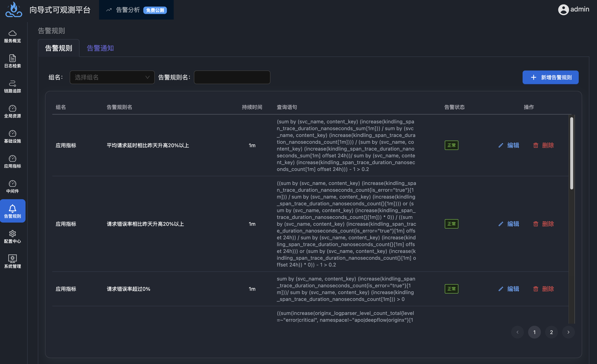The image size is (597, 364).
Task: Click 正常 status of 请求错误率超过0% rule
Action: (451, 289)
